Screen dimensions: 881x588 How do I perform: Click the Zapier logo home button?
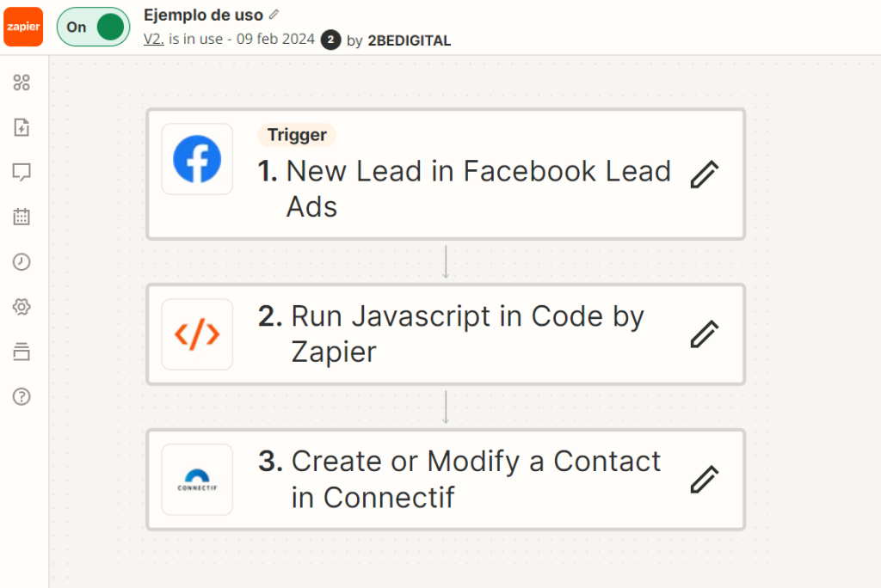(x=23, y=27)
